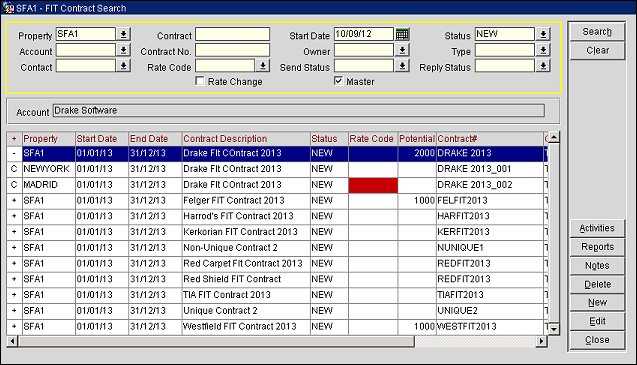The height and width of the screenshot is (365, 637).
Task: Click the grid's scroll right arrow
Action: coord(541,341)
